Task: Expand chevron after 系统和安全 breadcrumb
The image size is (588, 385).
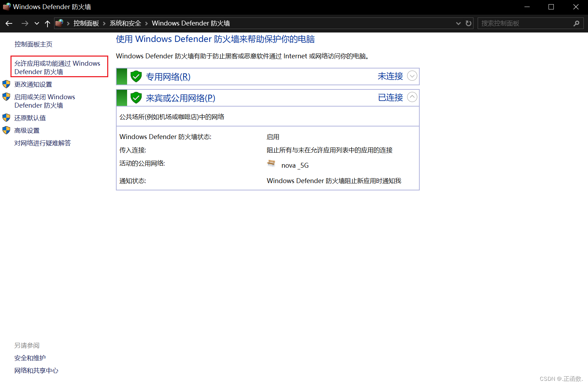Action: coord(146,23)
